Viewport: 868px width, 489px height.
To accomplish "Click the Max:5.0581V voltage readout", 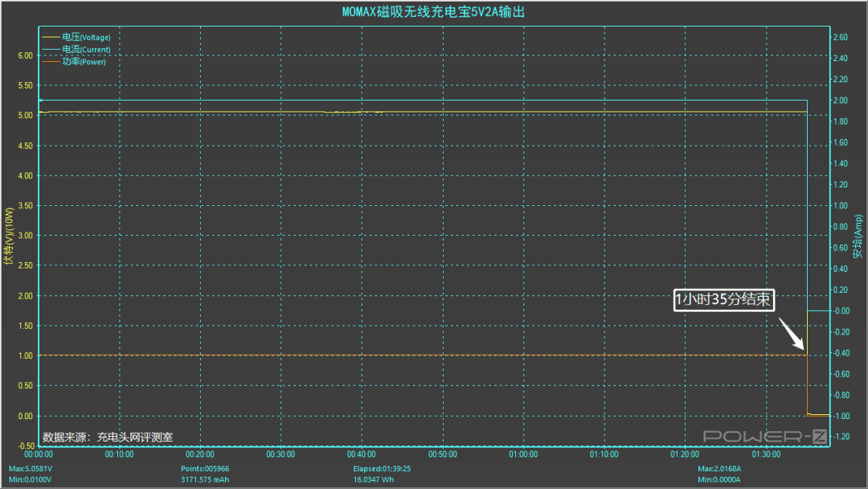I will [x=30, y=469].
